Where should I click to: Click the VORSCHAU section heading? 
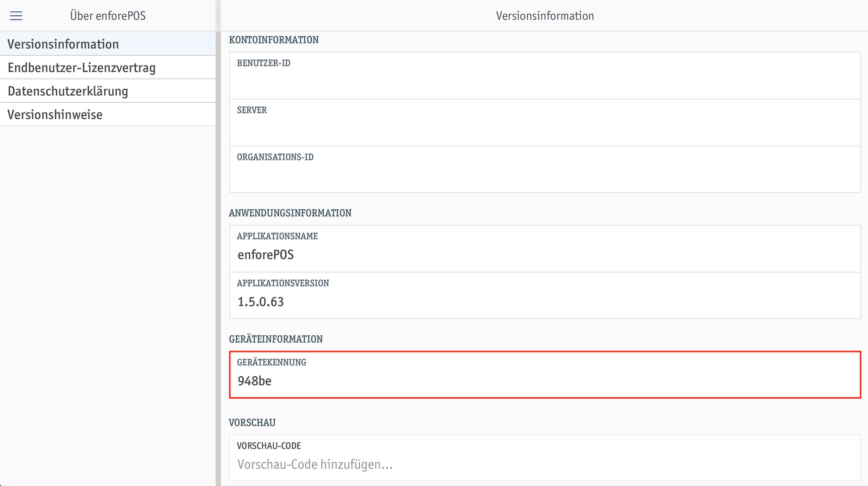coord(252,422)
